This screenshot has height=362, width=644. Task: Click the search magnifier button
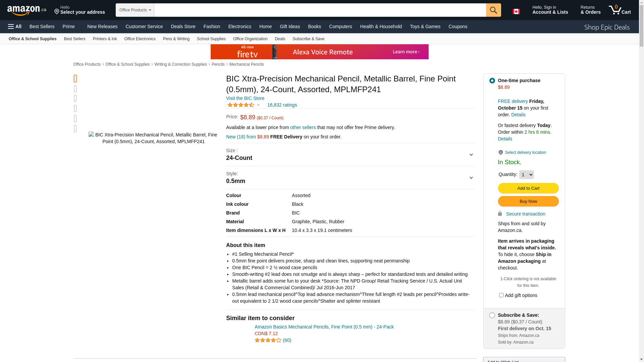point(493,10)
